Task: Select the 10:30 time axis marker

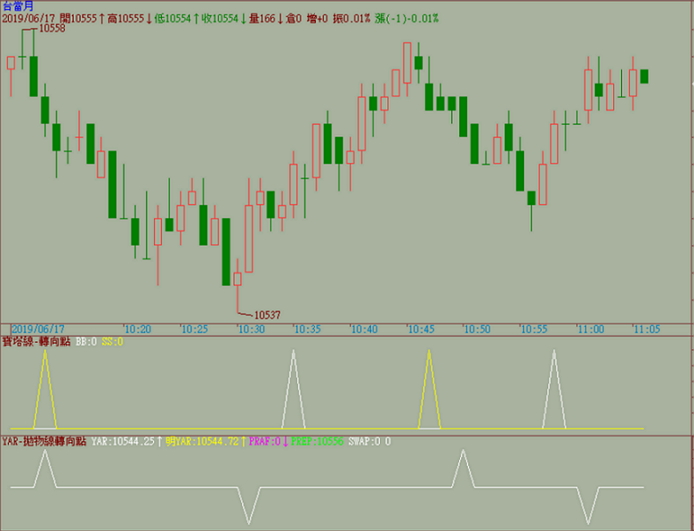Action: click(x=250, y=329)
